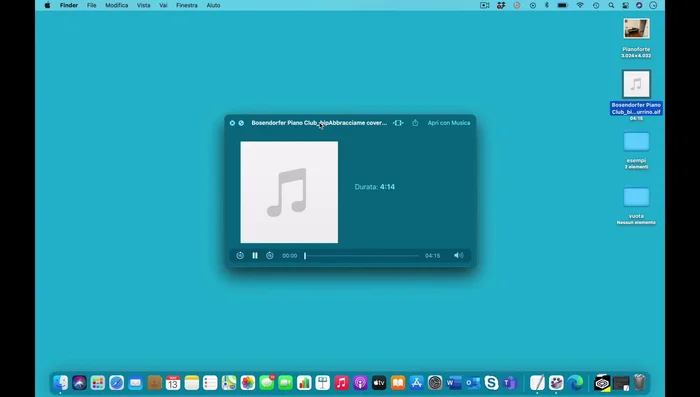
Task: Select the Pianoforte image on desktop
Action: click(636, 29)
